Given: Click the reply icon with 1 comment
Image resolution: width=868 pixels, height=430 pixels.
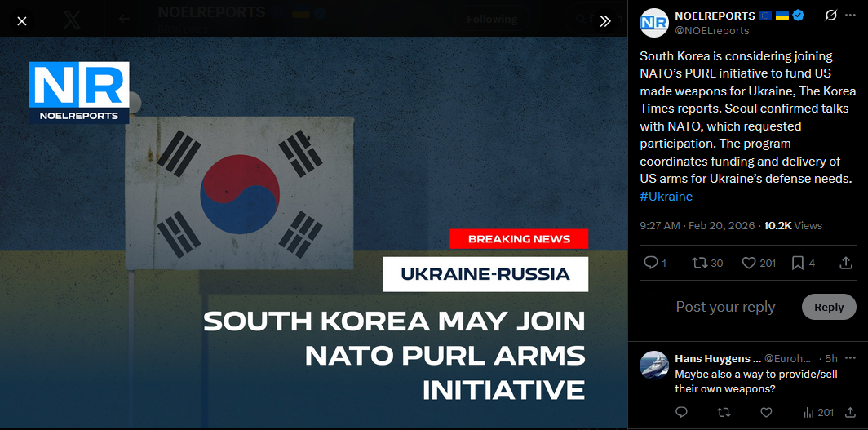Looking at the screenshot, I should point(655,263).
